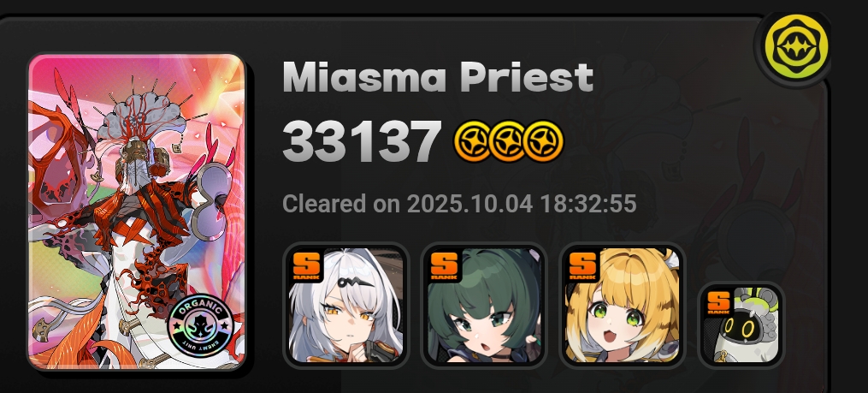Click S rank badge on blonde agent
Viewport: 868px width, 393px height.
583,265
